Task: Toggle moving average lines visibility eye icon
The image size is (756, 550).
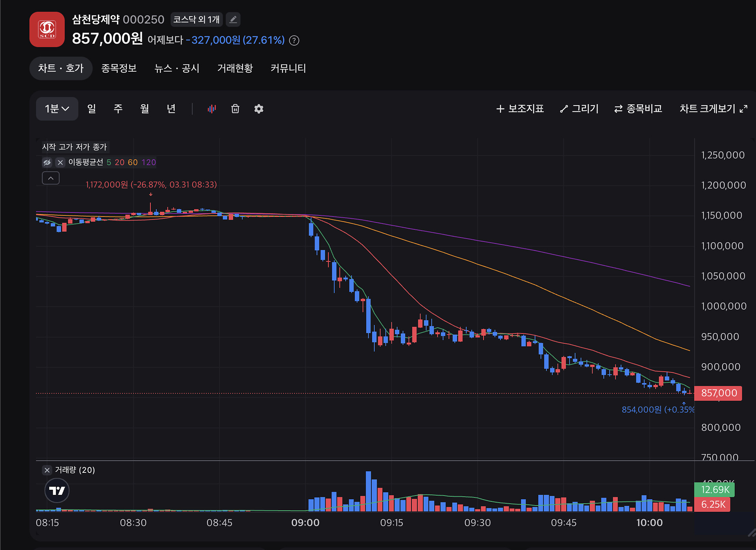Action: (47, 162)
